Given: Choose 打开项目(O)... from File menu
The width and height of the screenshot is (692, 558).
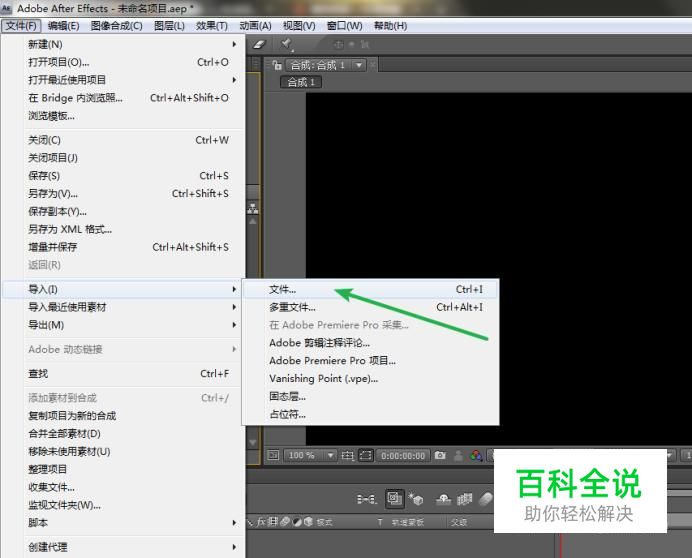Looking at the screenshot, I should (124, 62).
